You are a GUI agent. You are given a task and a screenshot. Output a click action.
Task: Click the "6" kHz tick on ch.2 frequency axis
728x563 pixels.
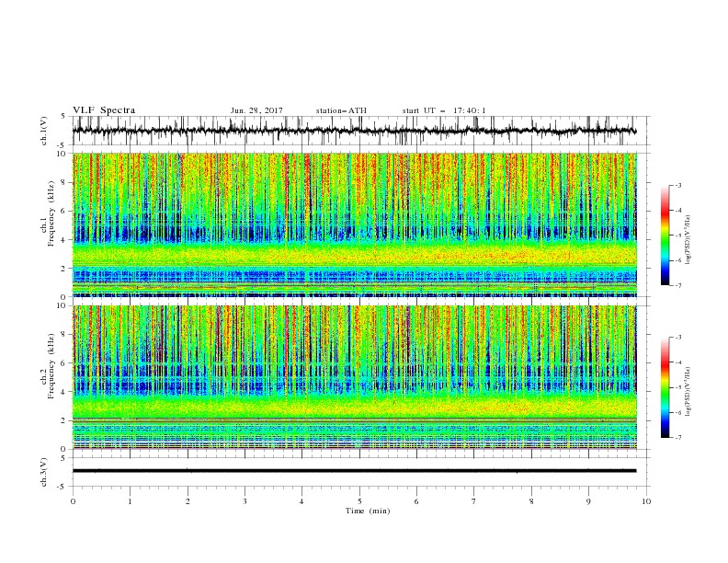point(64,363)
